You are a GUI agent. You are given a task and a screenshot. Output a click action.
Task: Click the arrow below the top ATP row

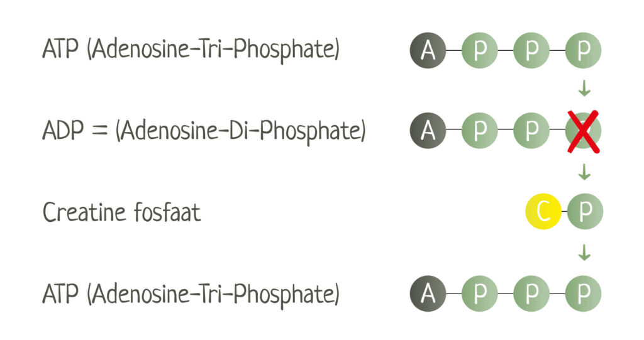tap(584, 88)
